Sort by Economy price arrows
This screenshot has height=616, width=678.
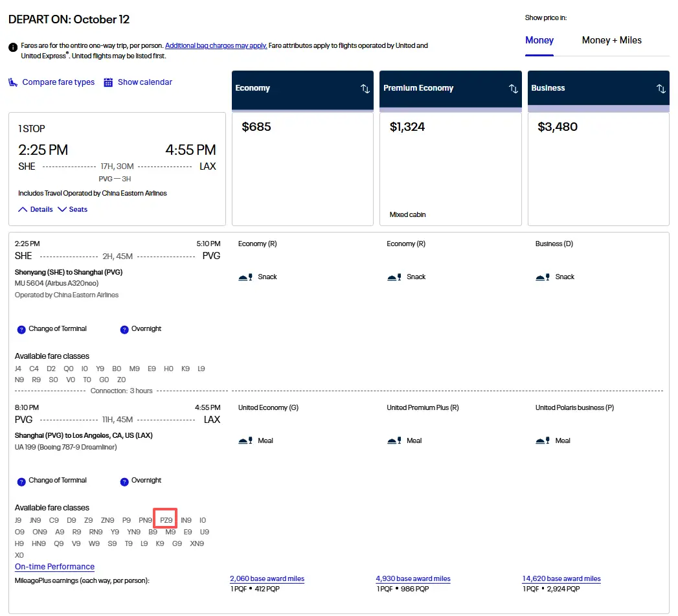365,89
